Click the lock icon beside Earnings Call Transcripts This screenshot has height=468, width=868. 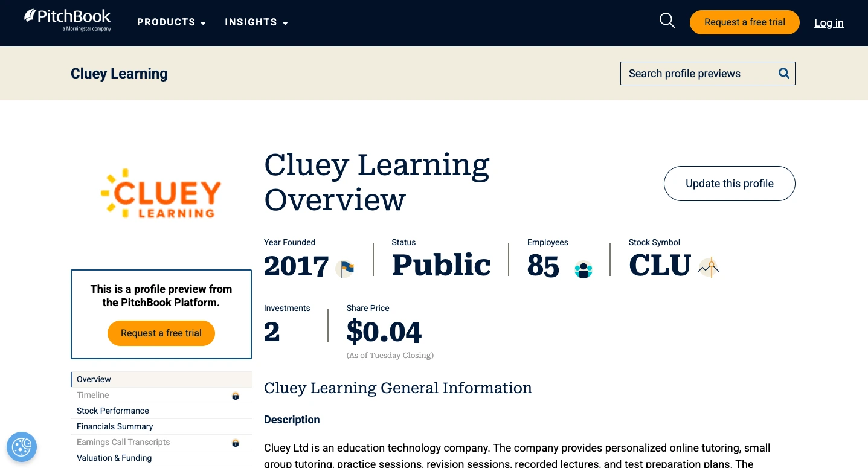pos(235,443)
